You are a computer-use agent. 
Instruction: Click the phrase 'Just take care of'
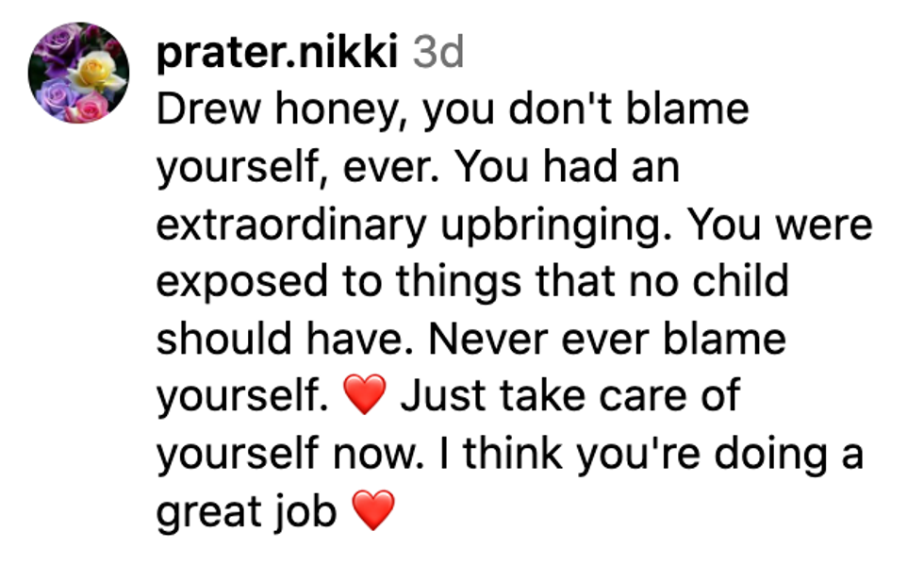pos(570,397)
